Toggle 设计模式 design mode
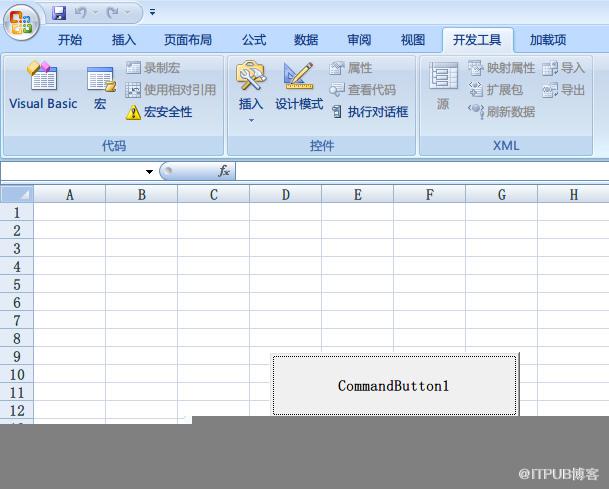This screenshot has height=489, width=609. 299,86
